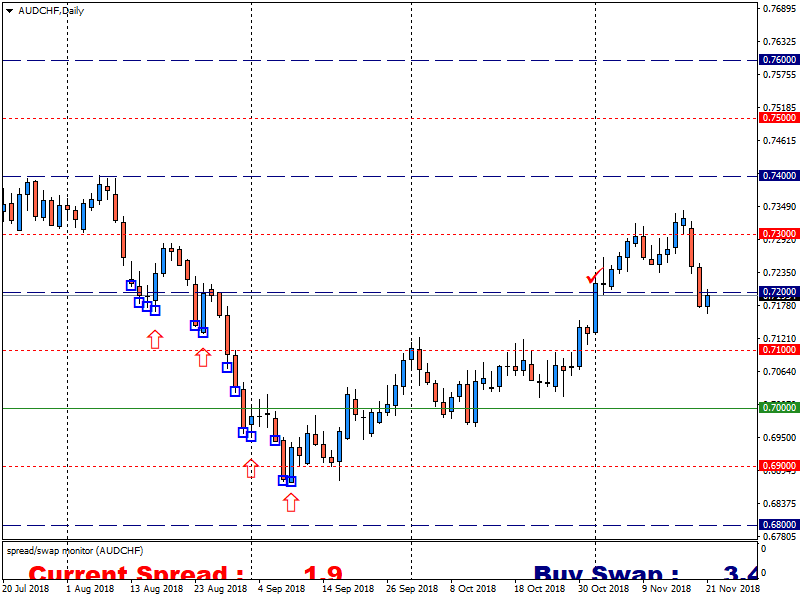Click the 0.74615 price scale value
Viewport: 800px width, 600px height.
tap(780, 141)
